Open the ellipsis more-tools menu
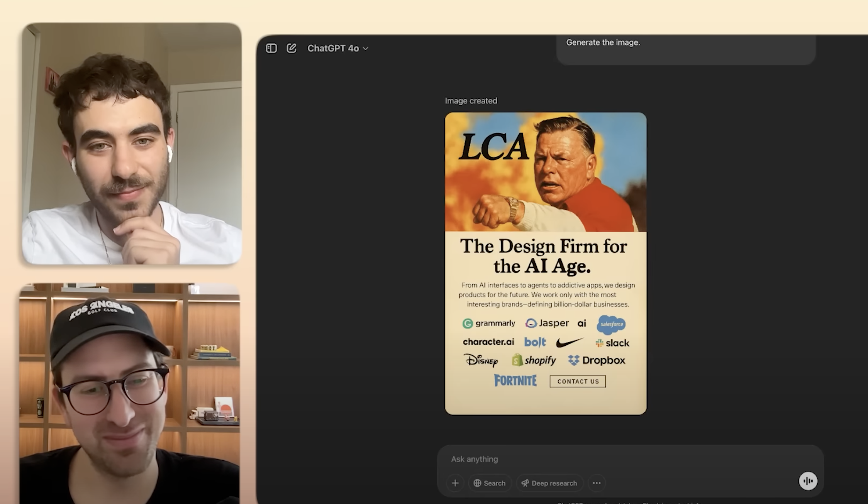The height and width of the screenshot is (504, 868). point(597,483)
